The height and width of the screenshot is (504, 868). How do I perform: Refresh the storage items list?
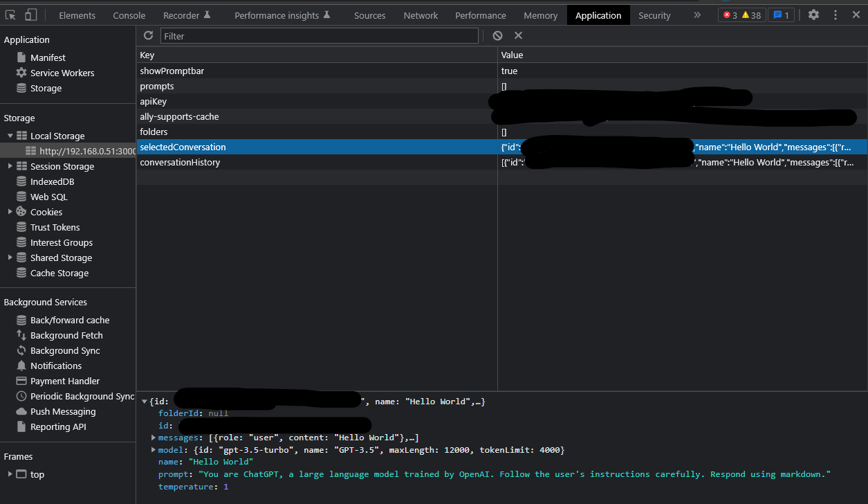click(148, 35)
